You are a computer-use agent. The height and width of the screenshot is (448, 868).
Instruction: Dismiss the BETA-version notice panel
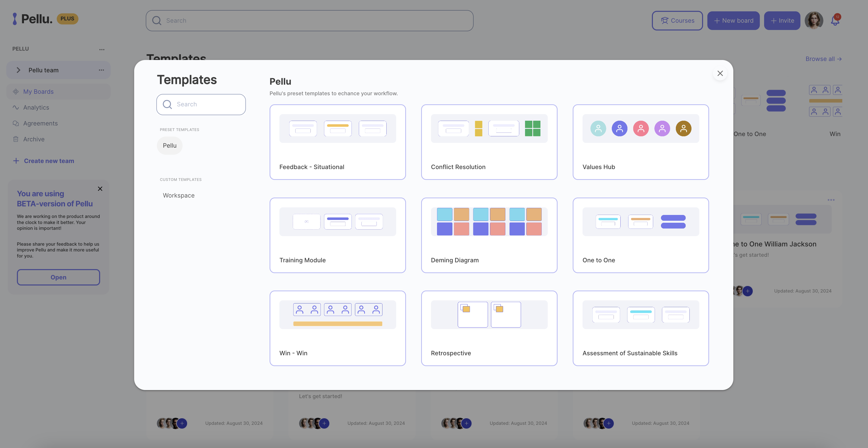[x=100, y=189]
